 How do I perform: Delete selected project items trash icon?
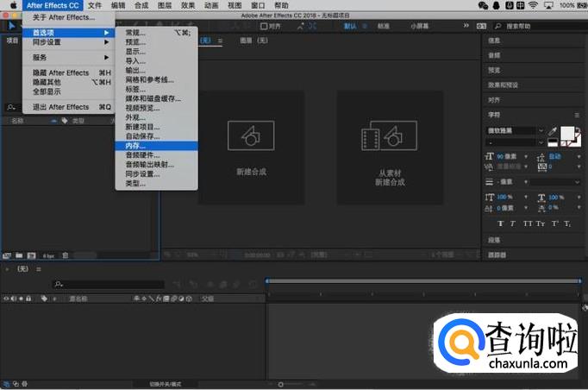(66, 255)
